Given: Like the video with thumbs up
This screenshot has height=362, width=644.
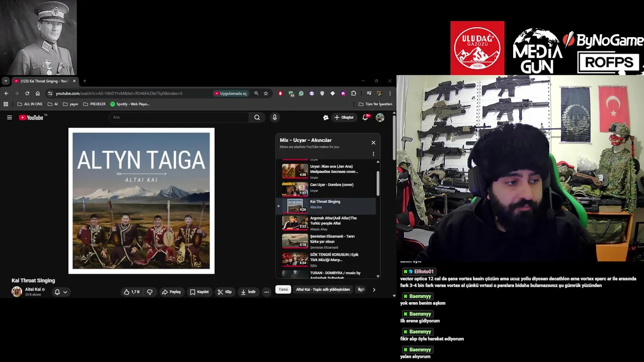Looking at the screenshot, I should [x=132, y=292].
